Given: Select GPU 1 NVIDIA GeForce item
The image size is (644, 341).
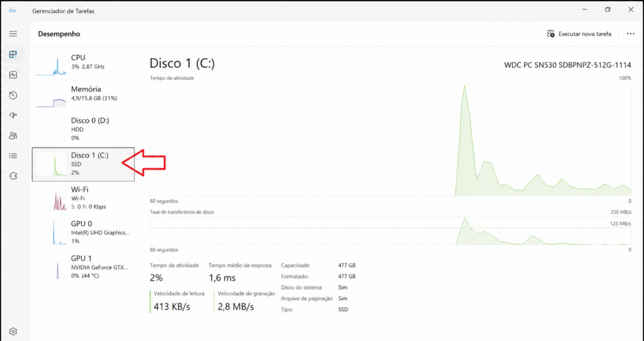Looking at the screenshot, I should (x=83, y=267).
